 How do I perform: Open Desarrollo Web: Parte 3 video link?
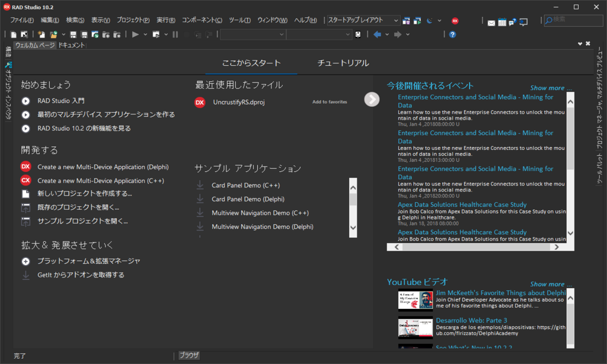pyautogui.click(x=471, y=320)
